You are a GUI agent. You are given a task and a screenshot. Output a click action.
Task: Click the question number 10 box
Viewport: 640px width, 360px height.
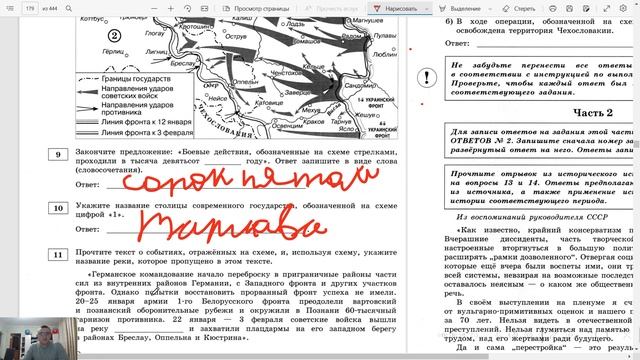coord(58,208)
